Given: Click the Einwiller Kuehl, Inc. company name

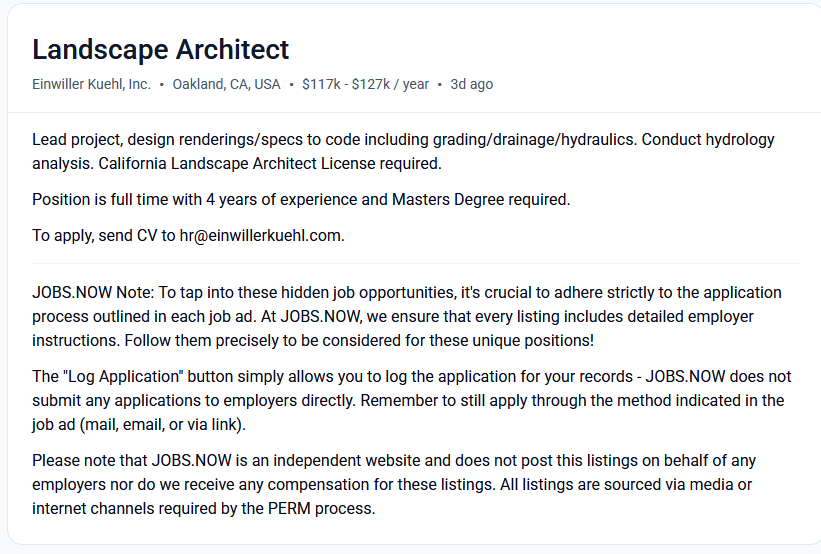Looking at the screenshot, I should (92, 84).
